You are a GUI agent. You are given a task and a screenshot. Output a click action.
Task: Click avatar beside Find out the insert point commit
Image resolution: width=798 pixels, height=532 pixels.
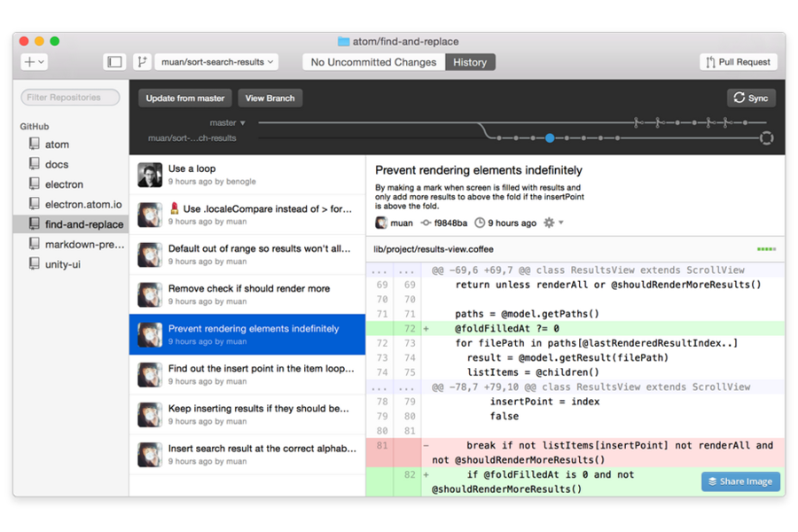point(150,375)
